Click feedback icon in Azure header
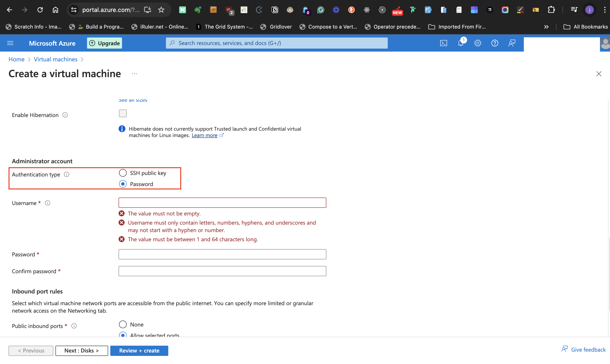610x364 pixels. [511, 43]
